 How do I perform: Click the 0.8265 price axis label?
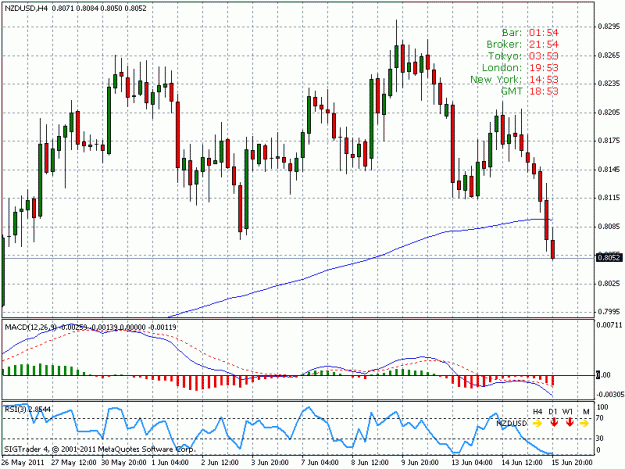609,55
